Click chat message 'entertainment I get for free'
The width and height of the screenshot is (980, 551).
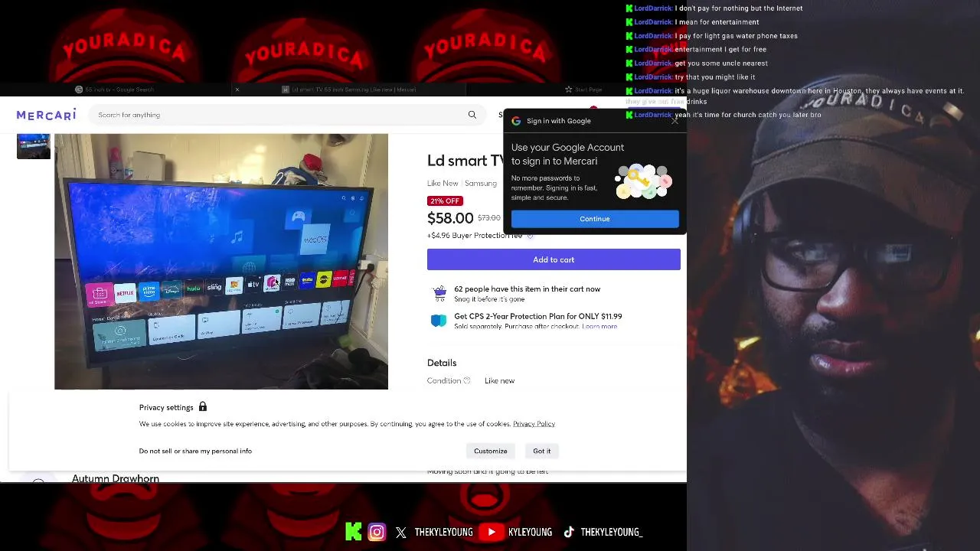(720, 50)
